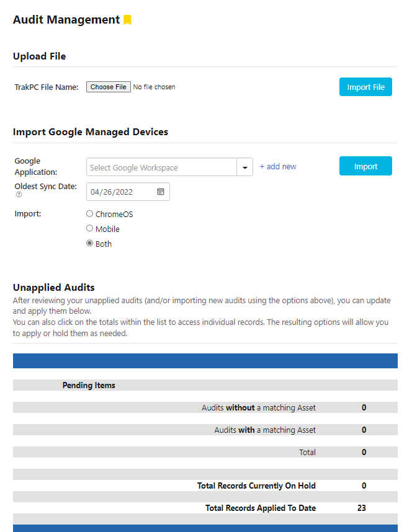Open Total Records Currently On Hold count
The image size is (412, 532).
pyautogui.click(x=364, y=485)
